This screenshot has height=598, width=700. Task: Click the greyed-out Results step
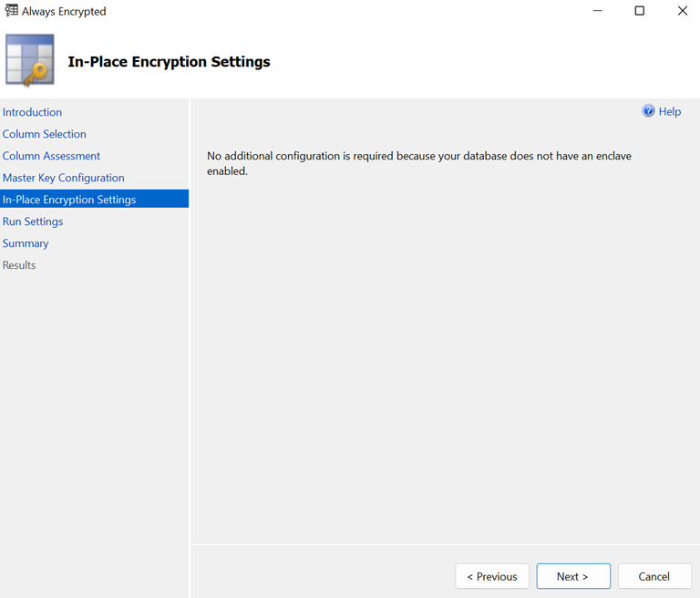coord(19,265)
